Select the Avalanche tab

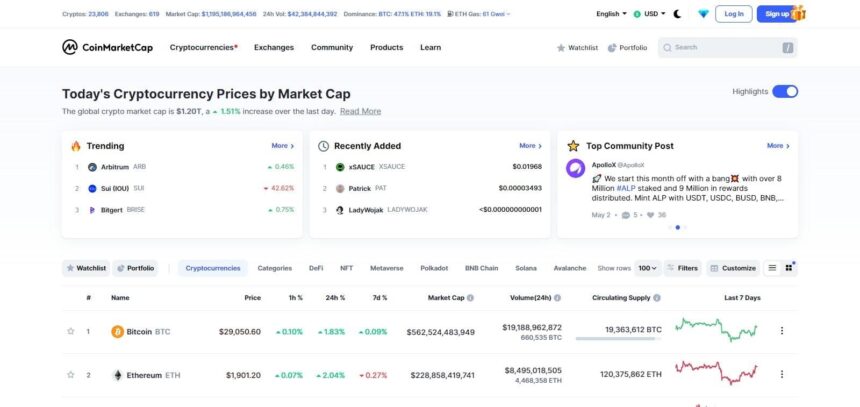pos(570,268)
